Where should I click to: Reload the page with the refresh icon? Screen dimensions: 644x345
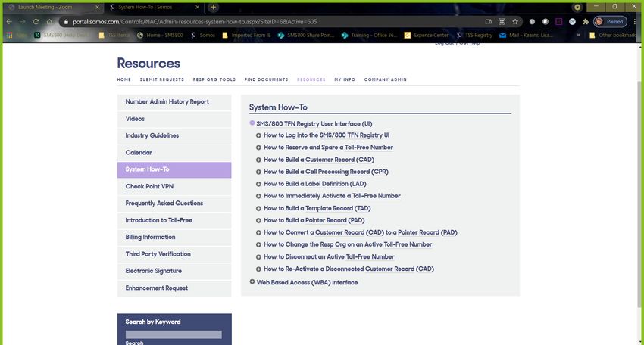click(36, 22)
